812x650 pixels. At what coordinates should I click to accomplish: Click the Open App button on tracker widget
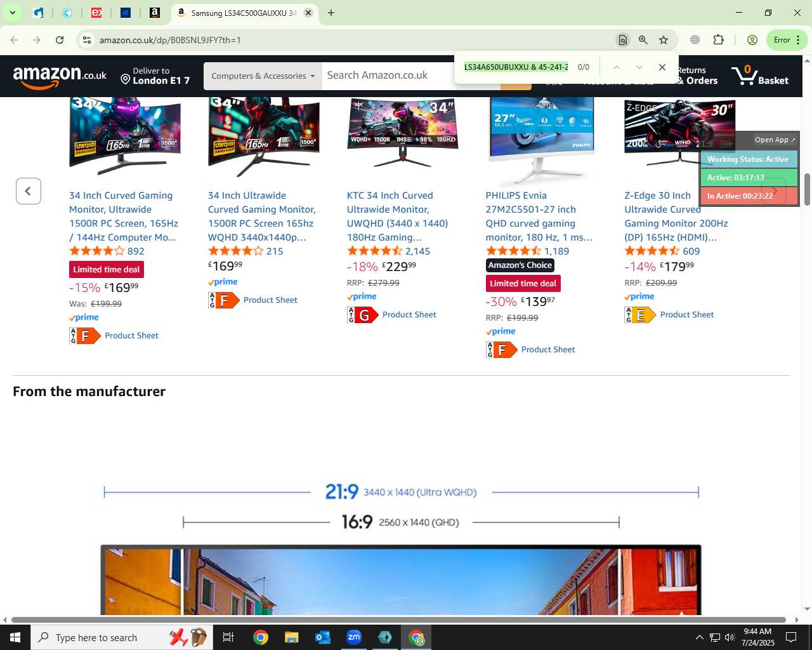pyautogui.click(x=775, y=140)
